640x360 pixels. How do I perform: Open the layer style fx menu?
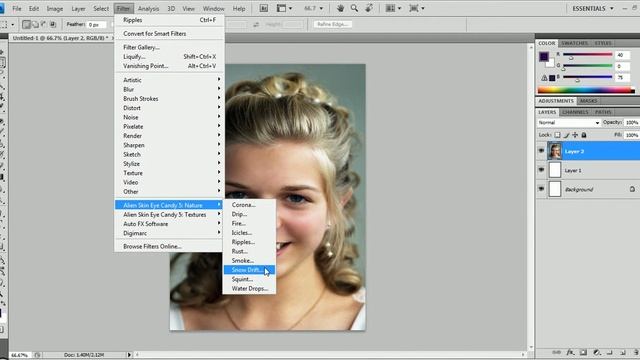coord(570,353)
